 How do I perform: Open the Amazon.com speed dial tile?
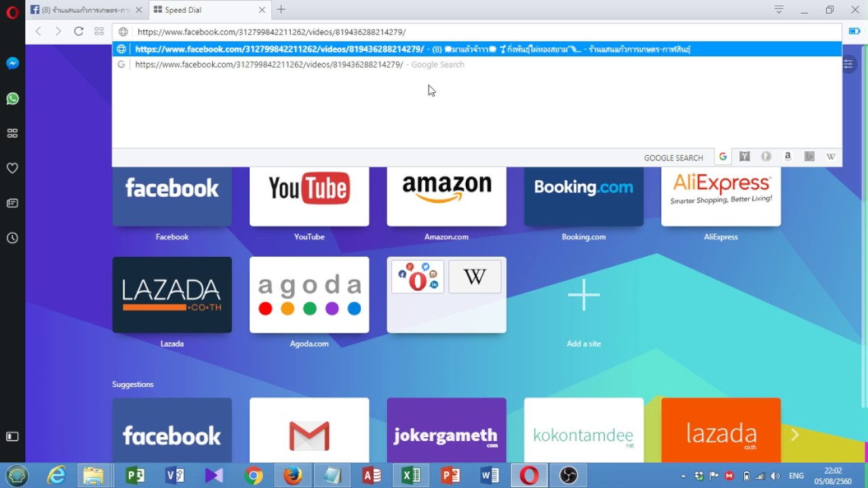pos(446,197)
